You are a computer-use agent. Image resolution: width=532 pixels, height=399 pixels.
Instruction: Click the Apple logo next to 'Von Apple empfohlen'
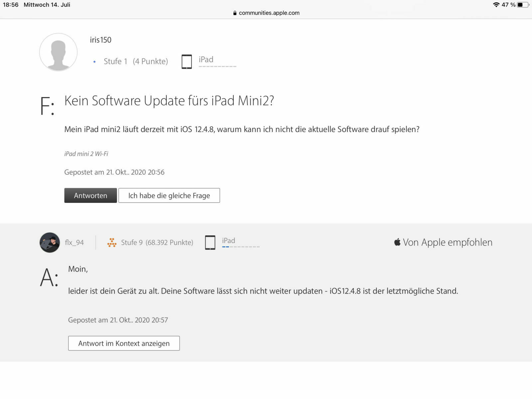[397, 242]
